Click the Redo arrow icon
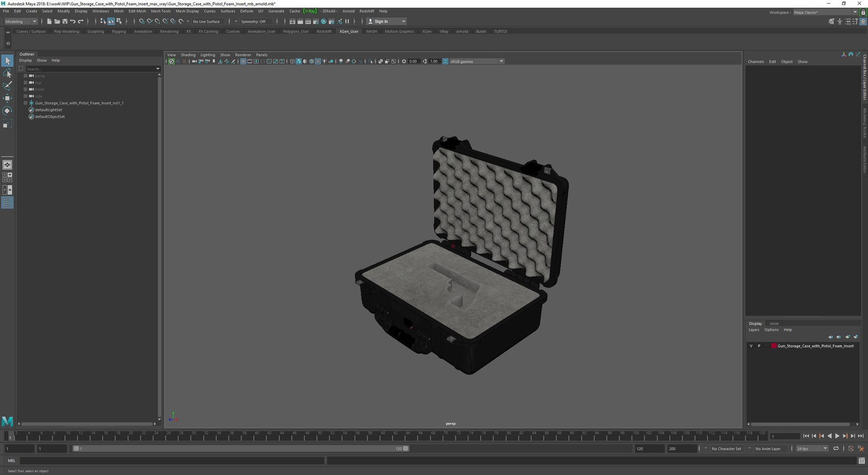The image size is (868, 475). (x=80, y=21)
